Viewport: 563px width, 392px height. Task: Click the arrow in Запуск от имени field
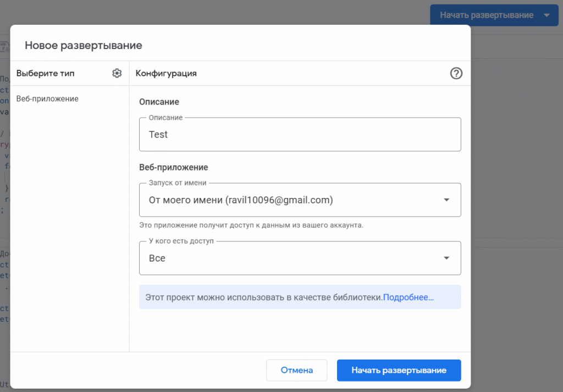[446, 200]
